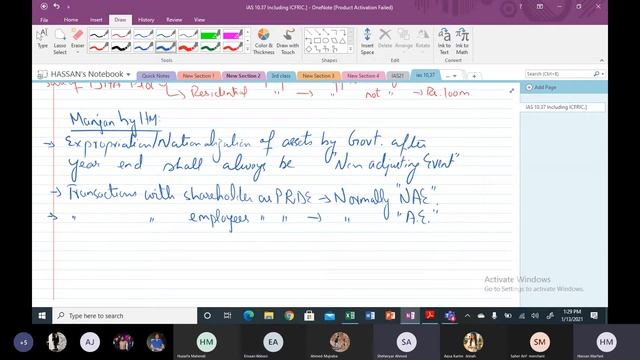Open the File menu
The image size is (640, 360).
click(44, 20)
